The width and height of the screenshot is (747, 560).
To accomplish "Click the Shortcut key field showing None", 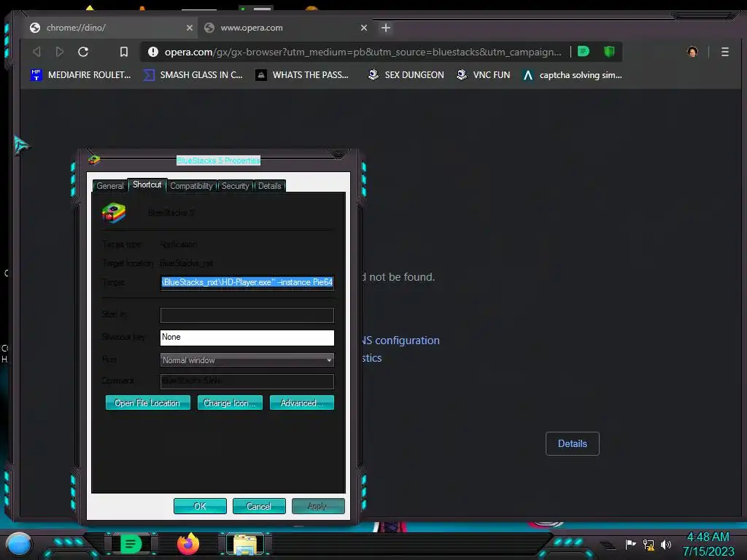I will pyautogui.click(x=247, y=337).
